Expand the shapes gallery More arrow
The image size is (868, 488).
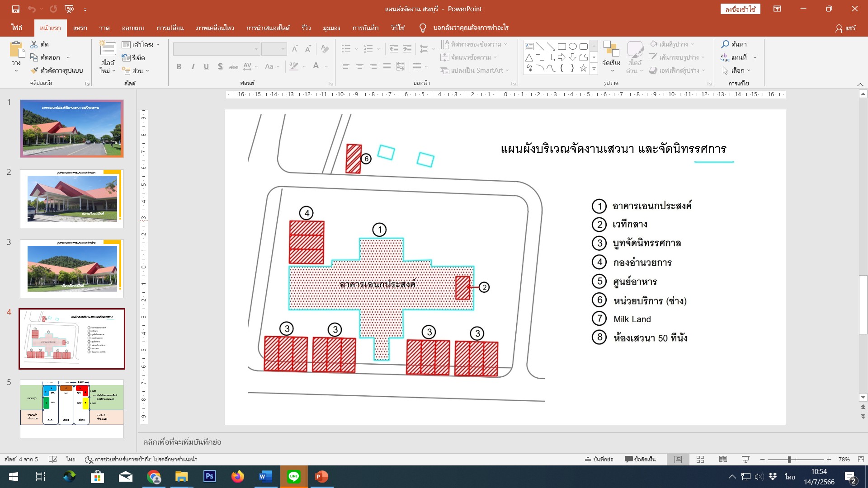coord(594,69)
